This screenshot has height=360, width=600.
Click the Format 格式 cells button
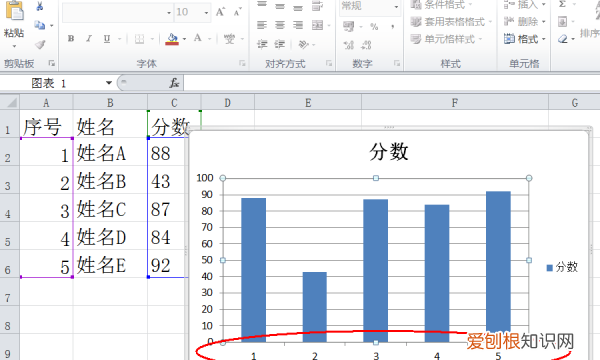pos(524,39)
